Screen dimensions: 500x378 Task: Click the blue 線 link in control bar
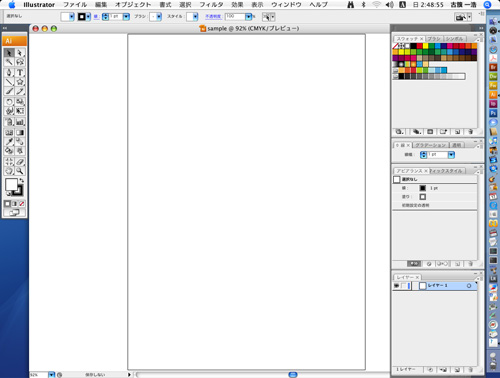96,16
